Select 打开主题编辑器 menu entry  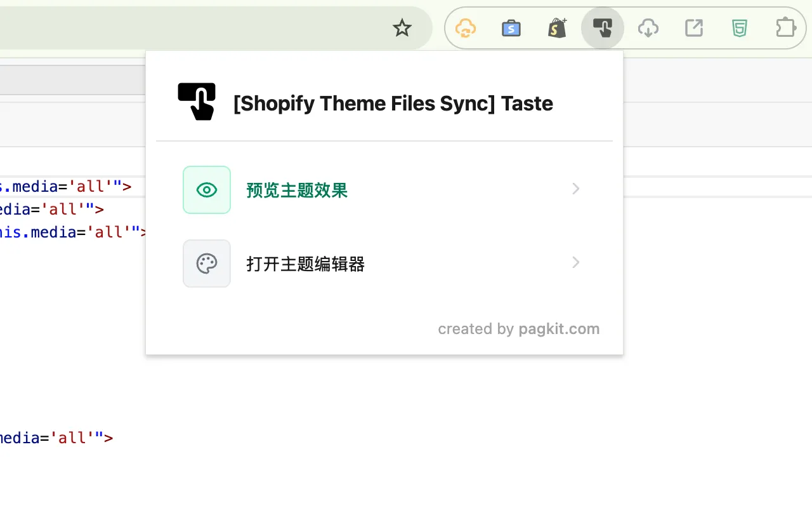pyautogui.click(x=384, y=264)
